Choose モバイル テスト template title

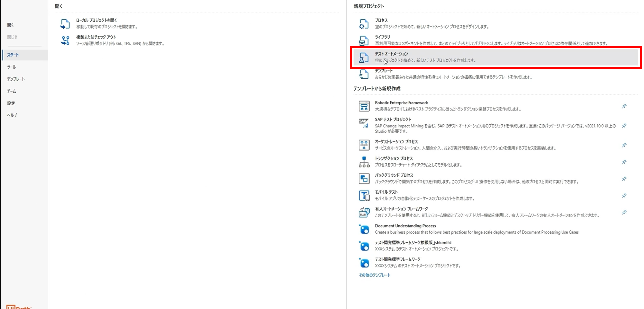click(x=386, y=192)
